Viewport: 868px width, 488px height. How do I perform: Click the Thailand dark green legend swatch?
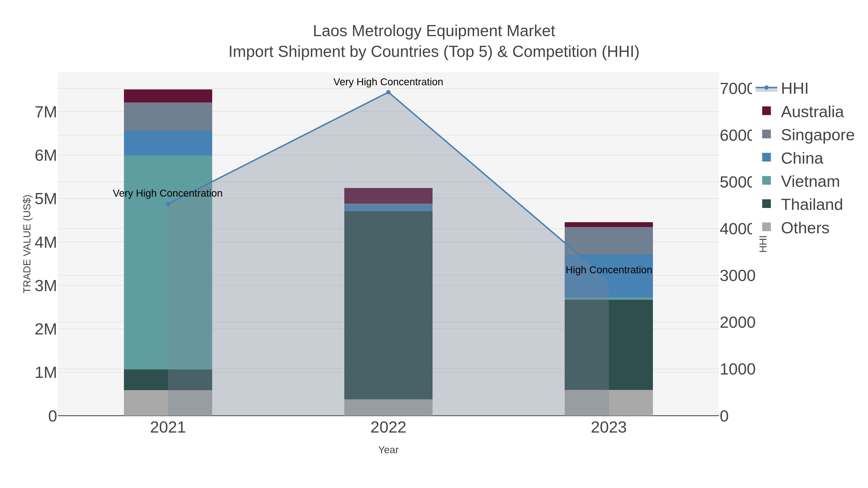(766, 204)
